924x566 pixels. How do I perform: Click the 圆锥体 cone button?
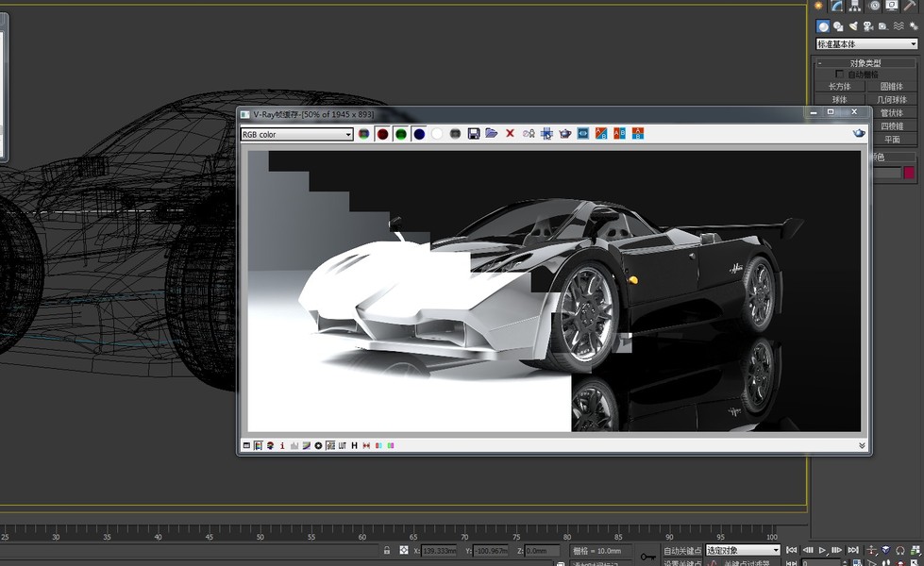click(891, 87)
